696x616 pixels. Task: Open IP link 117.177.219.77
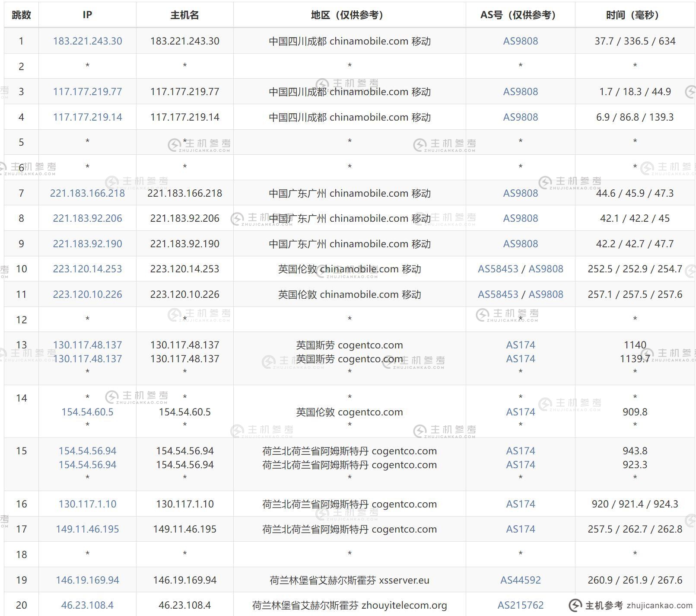(87, 92)
